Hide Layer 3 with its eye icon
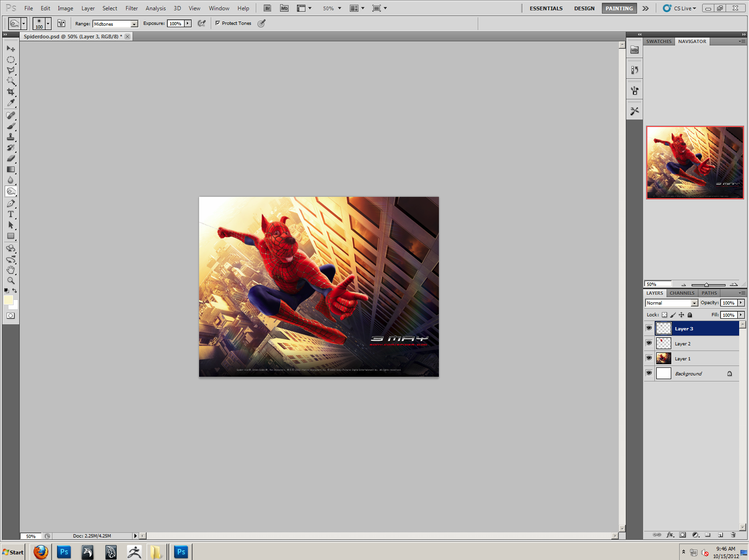 (649, 328)
